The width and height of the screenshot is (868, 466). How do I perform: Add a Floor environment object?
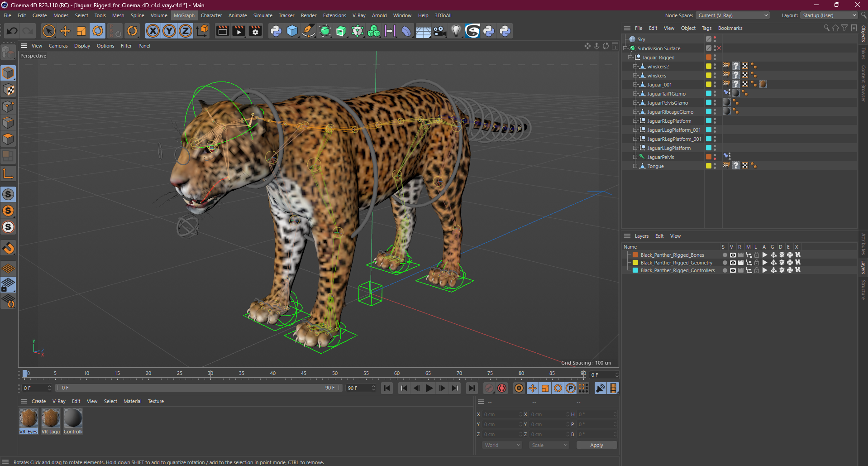[423, 31]
